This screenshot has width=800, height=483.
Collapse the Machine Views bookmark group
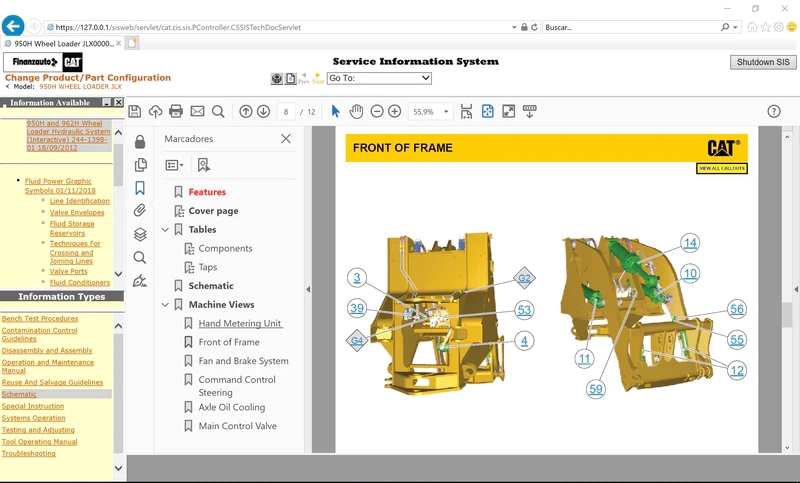point(166,305)
